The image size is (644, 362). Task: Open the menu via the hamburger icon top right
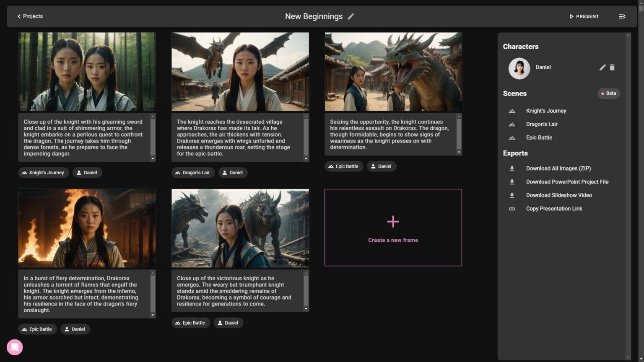[x=622, y=16]
